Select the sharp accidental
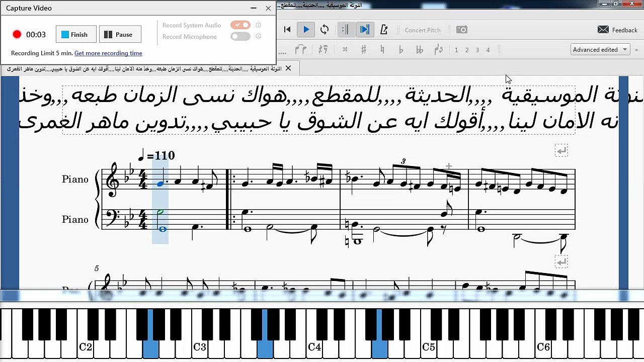 tap(364, 50)
